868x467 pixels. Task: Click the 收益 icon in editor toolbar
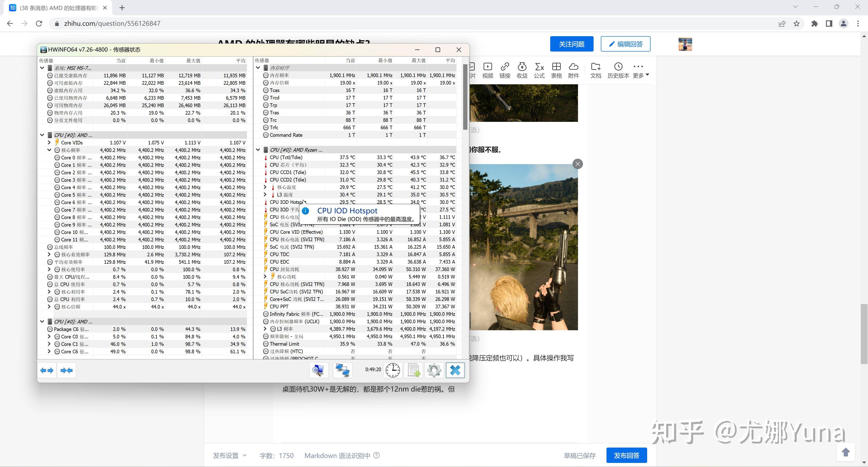(522, 71)
